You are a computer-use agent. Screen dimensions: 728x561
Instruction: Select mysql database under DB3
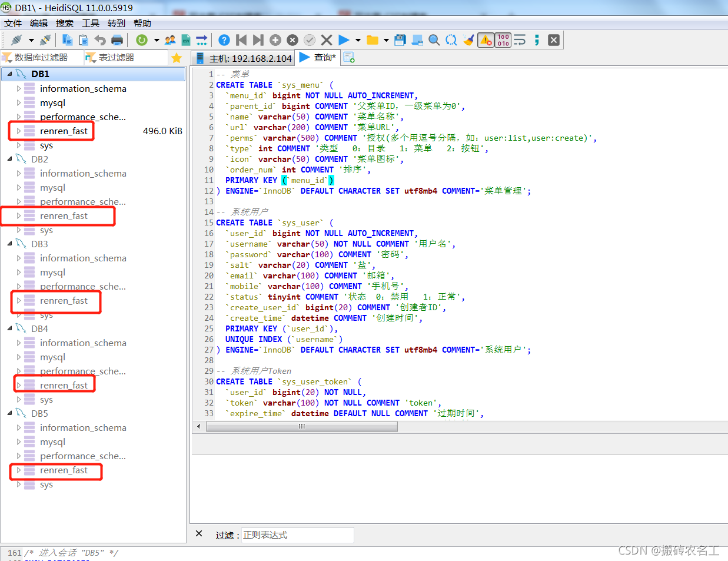pyautogui.click(x=52, y=273)
